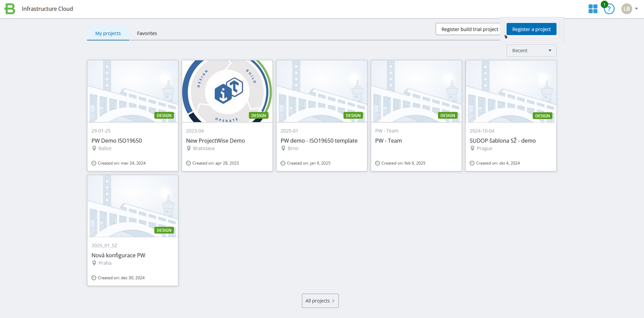This screenshot has height=318, width=644.
Task: Select the DESIGN badge on New ProjectWise Demo
Action: tap(258, 115)
